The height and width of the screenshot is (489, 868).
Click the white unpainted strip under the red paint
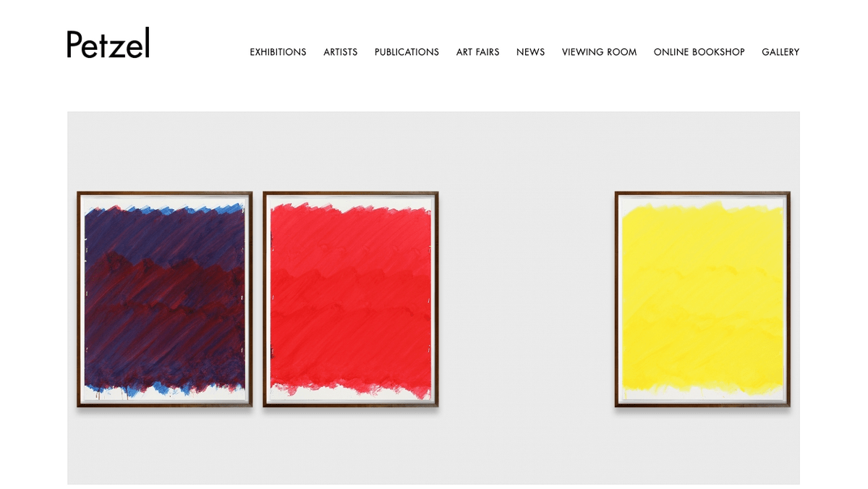tap(351, 396)
